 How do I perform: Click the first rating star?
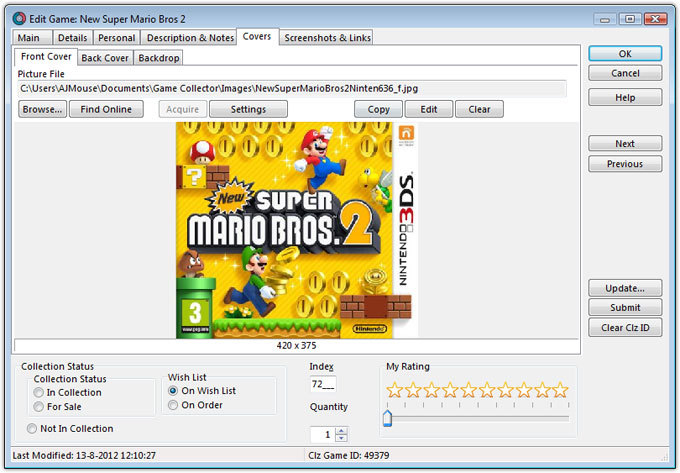coord(394,390)
